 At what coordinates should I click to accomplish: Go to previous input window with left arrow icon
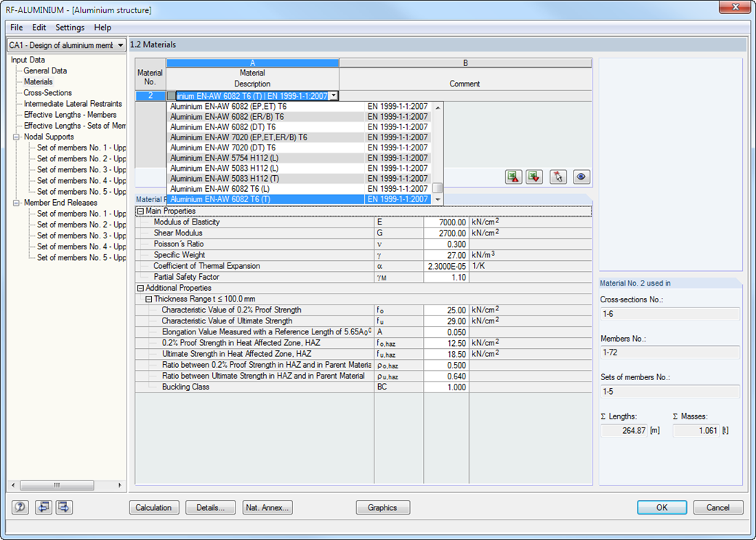pyautogui.click(x=44, y=507)
